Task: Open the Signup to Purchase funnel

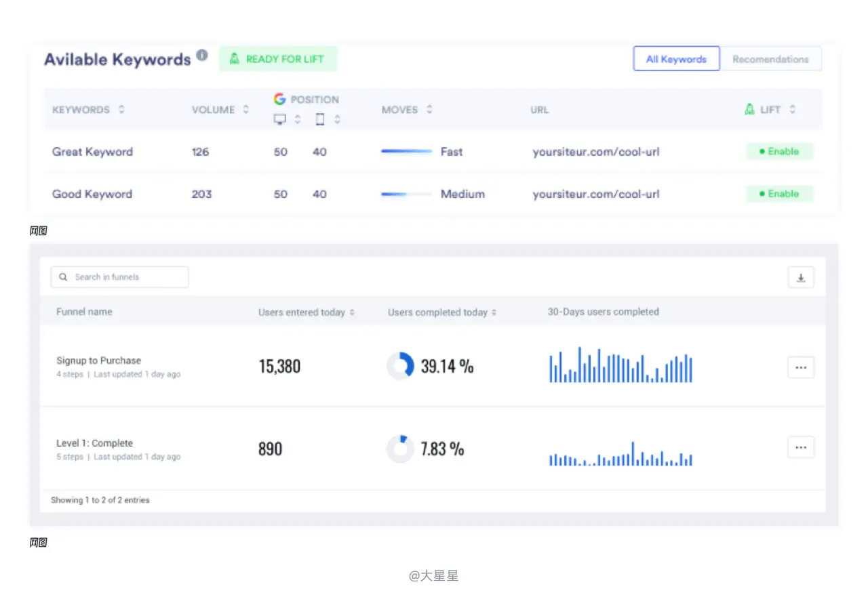Action: coord(99,361)
